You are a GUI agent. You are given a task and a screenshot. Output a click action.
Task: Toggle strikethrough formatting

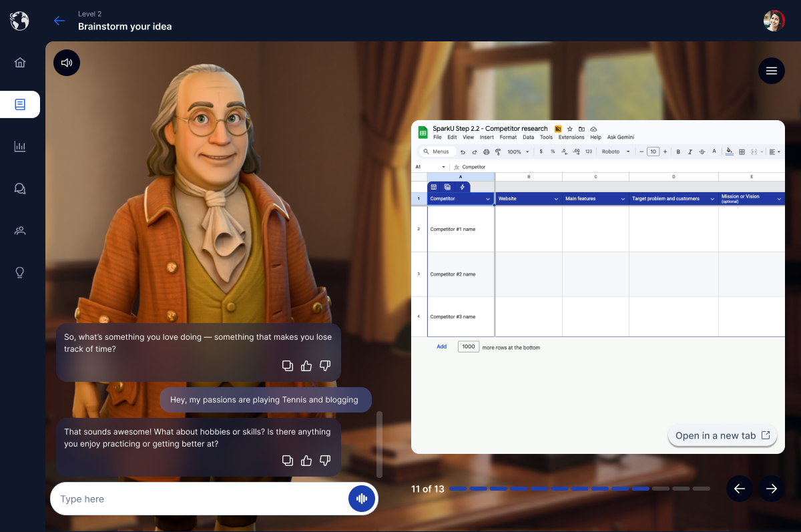(x=702, y=152)
